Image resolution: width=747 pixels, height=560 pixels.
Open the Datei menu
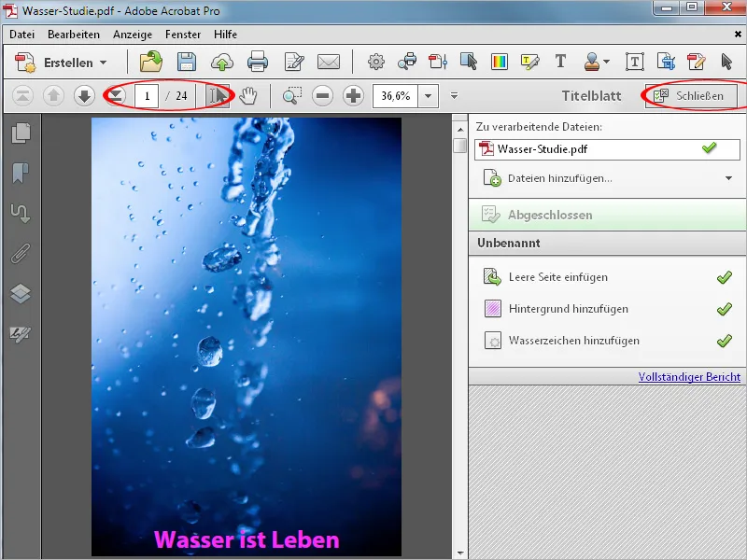[x=21, y=35]
